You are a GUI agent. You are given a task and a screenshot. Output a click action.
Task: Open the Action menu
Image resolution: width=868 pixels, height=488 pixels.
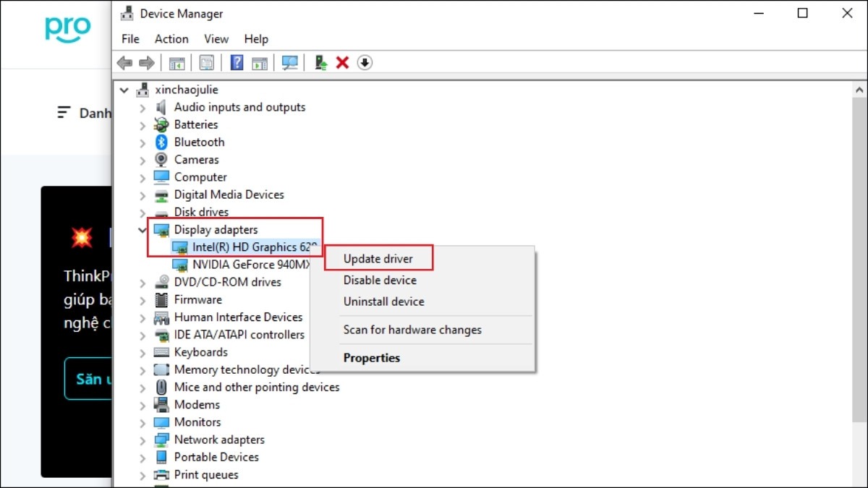(x=171, y=39)
